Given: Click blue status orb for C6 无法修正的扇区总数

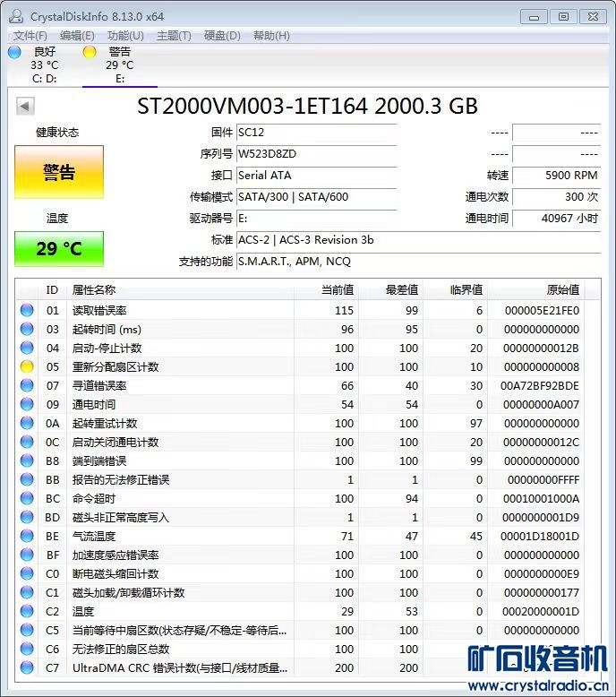Looking at the screenshot, I should (27, 649).
